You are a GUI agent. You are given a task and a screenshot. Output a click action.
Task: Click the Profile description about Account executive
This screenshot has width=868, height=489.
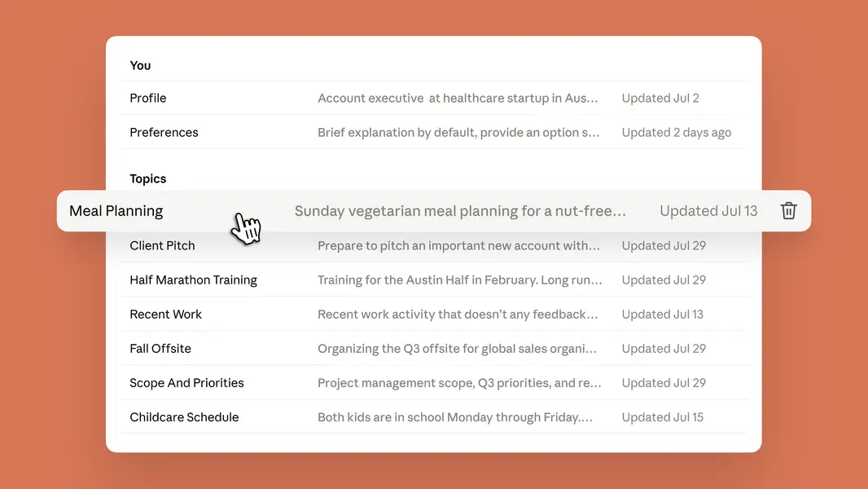coord(458,98)
